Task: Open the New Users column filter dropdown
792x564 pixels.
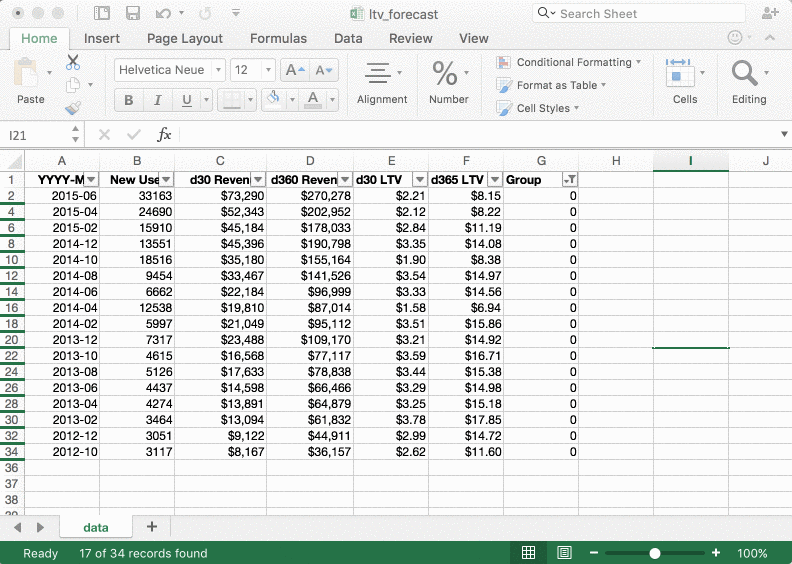Action: 166,180
